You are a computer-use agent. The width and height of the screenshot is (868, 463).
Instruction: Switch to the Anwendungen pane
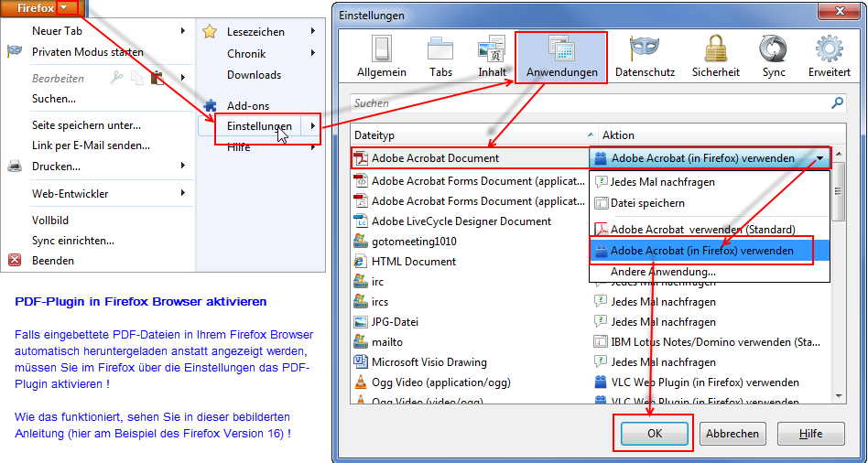coord(562,57)
